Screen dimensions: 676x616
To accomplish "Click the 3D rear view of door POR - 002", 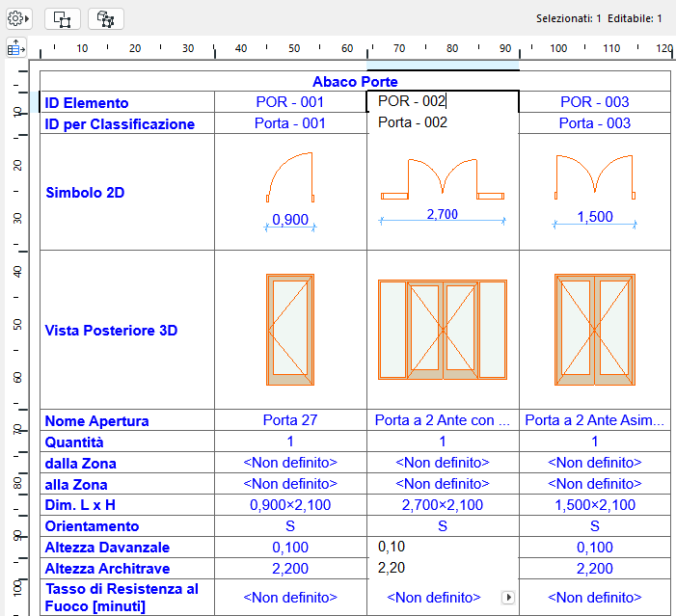I will pos(443,330).
